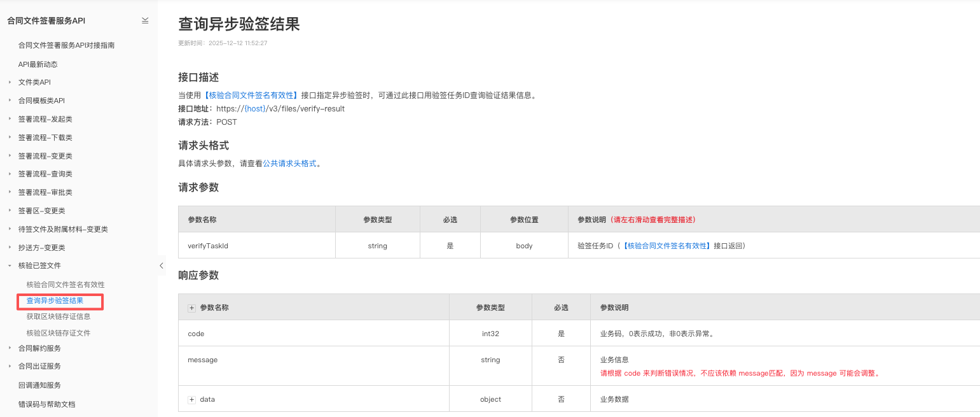Follow 核验合同文件签名有效性 link in 接口描述
This screenshot has width=980, height=417.
click(x=251, y=95)
